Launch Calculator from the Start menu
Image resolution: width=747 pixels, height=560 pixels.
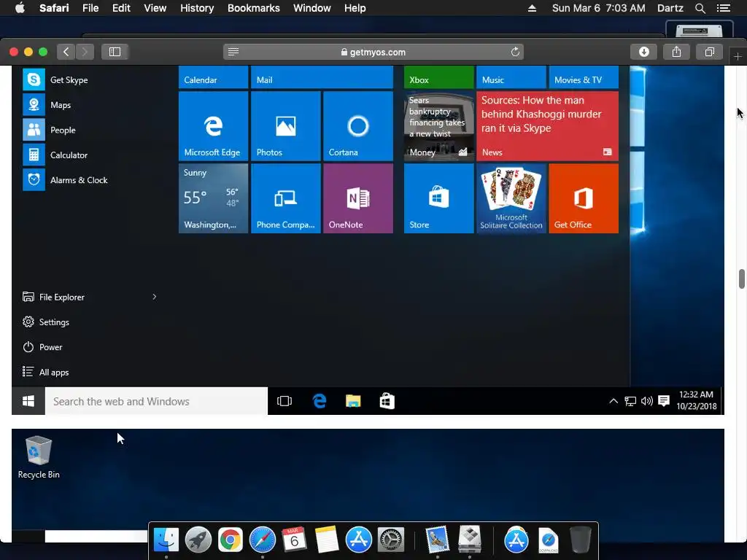click(55, 155)
